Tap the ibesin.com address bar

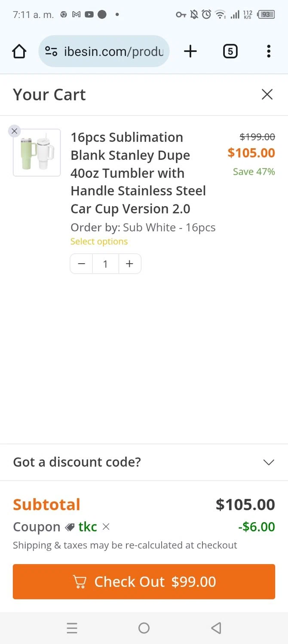click(113, 52)
